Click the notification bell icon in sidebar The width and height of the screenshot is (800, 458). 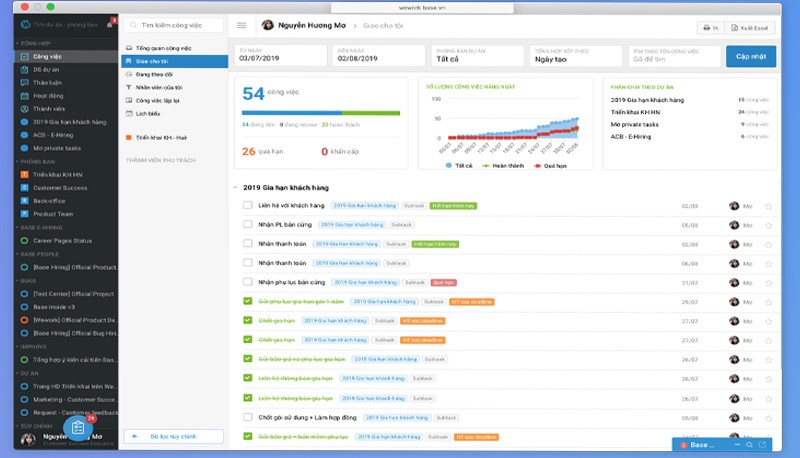[110, 24]
